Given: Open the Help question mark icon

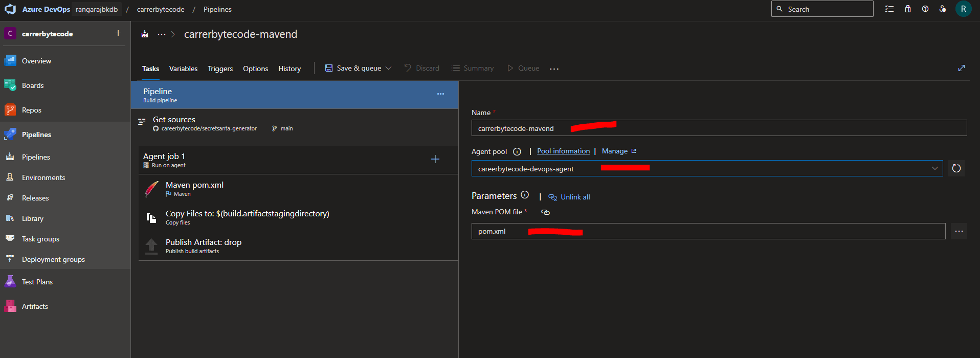Looking at the screenshot, I should 925,9.
